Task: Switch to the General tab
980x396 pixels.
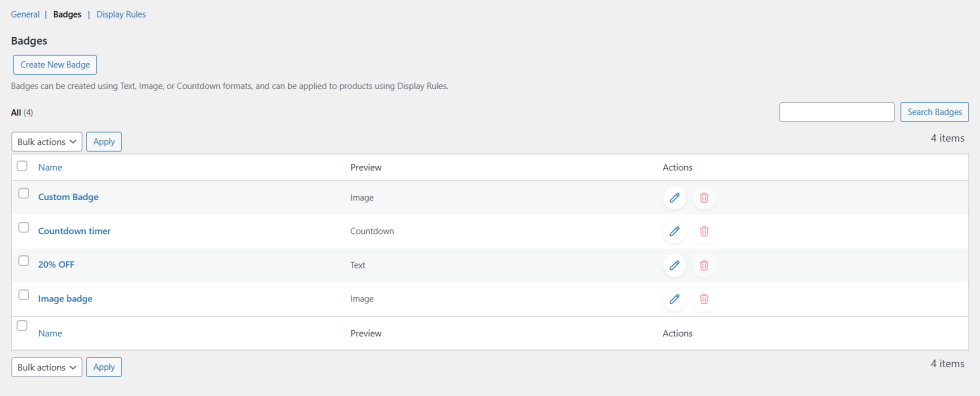Action: [26, 14]
